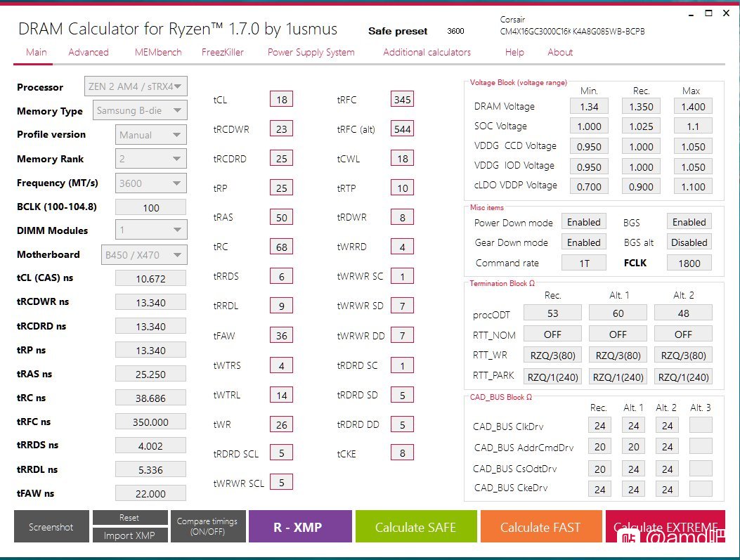Click the RTT_PARK Rec. RZQ/1(240) value
The image size is (740, 560).
(x=552, y=377)
